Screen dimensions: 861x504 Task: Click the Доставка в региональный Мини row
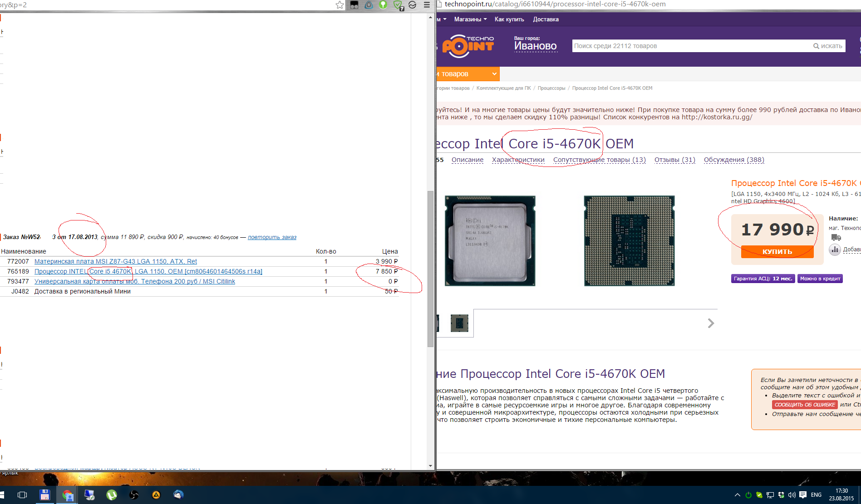pyautogui.click(x=199, y=291)
